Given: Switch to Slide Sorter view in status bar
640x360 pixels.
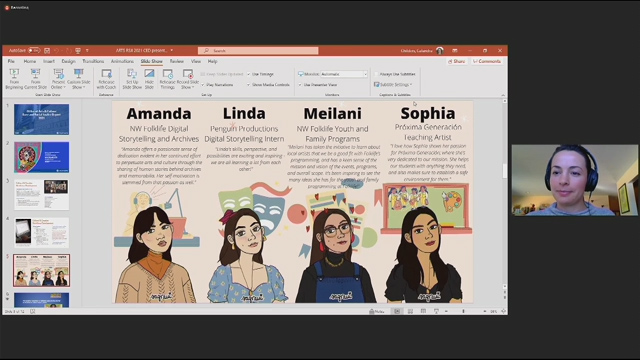Looking at the screenshot, I should click(410, 311).
